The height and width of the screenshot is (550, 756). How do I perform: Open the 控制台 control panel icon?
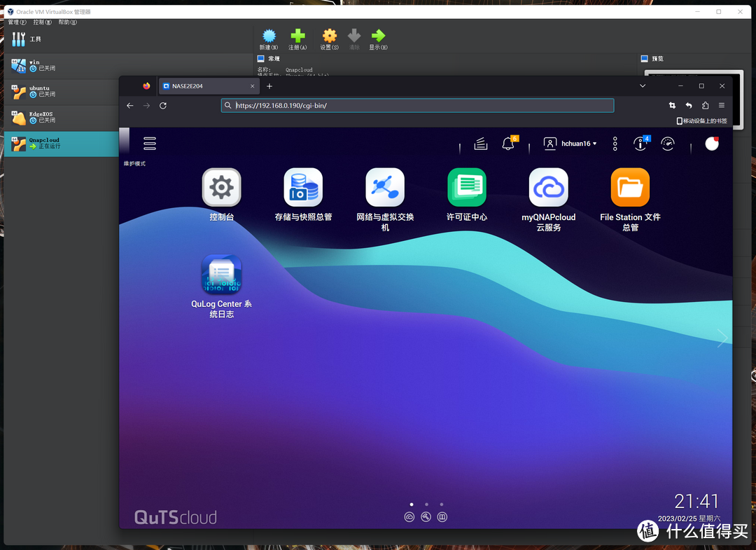click(221, 187)
